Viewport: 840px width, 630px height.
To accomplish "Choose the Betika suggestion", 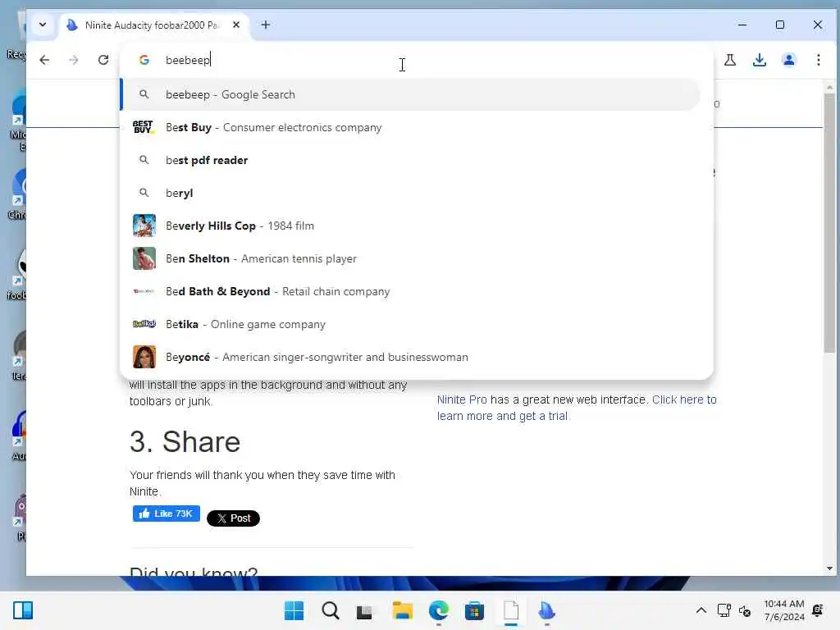I will click(411, 324).
